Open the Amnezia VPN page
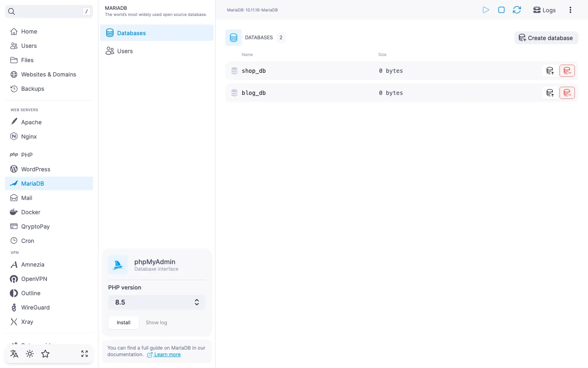 point(49,265)
